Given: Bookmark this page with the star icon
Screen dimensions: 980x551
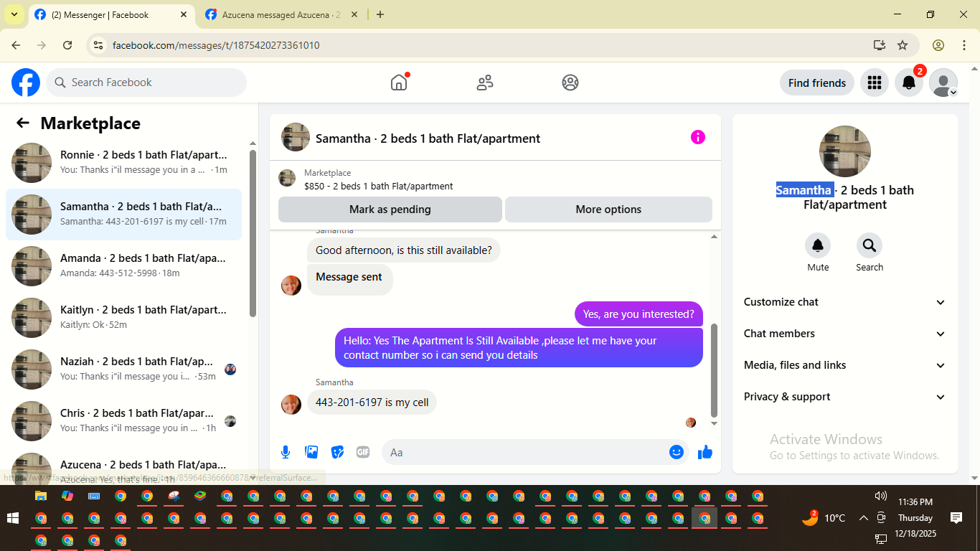Looking at the screenshot, I should [x=903, y=45].
